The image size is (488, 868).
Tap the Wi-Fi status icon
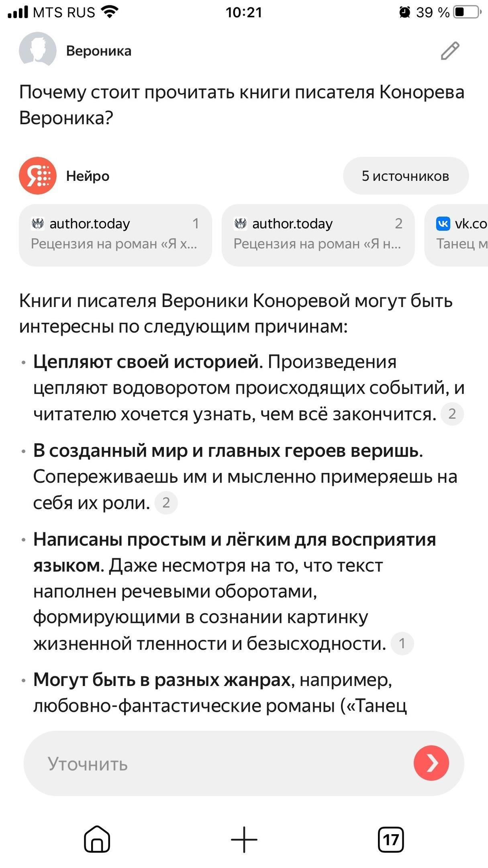109,12
